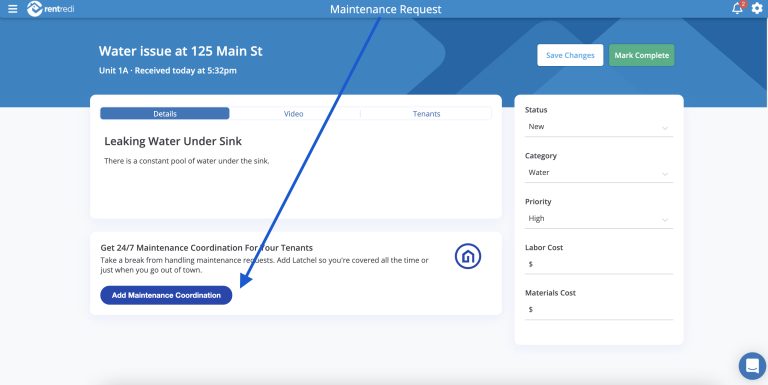Click the Materials Cost label

click(x=551, y=293)
